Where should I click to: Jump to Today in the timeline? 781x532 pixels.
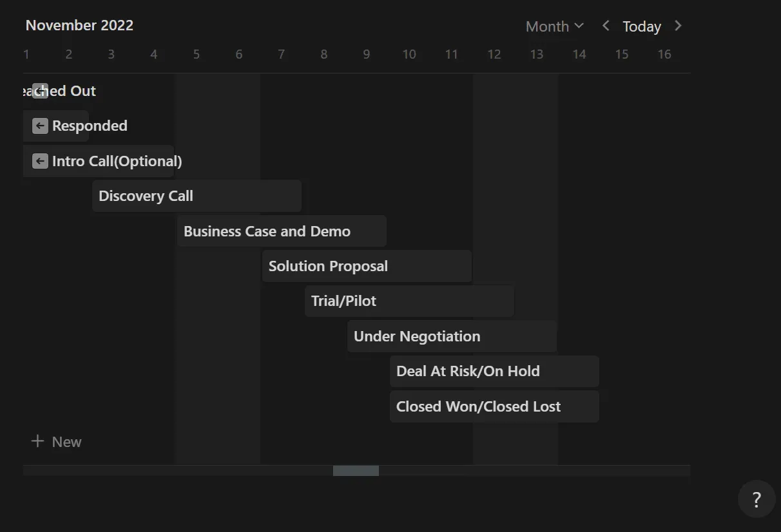click(x=642, y=26)
